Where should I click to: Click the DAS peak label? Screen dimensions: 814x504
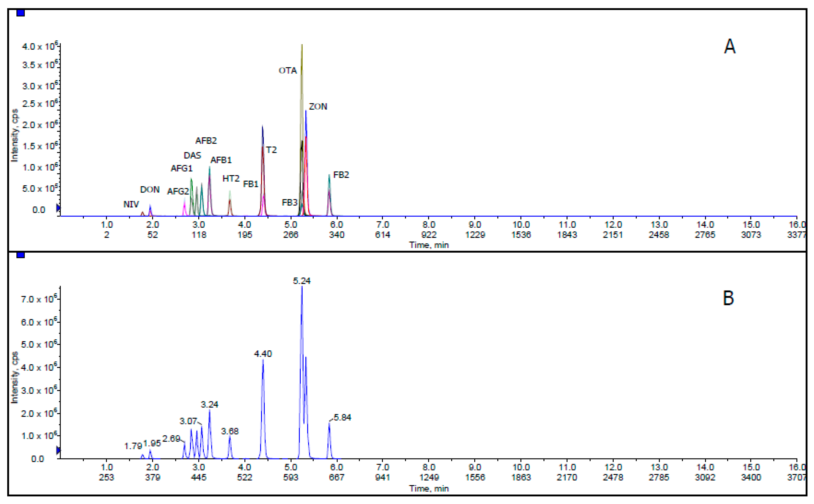tap(192, 155)
